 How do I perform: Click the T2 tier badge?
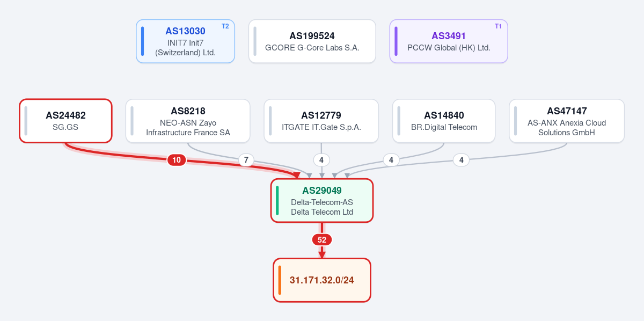[x=225, y=26]
